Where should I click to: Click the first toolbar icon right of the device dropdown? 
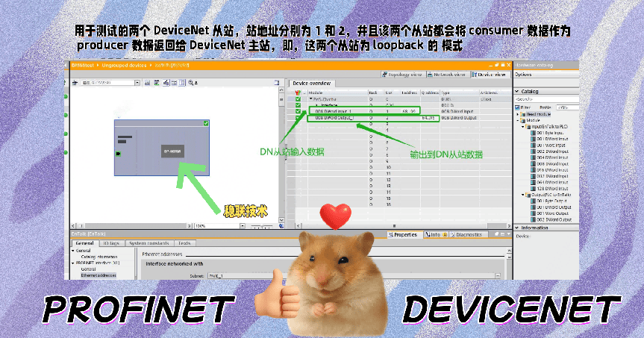(x=147, y=83)
